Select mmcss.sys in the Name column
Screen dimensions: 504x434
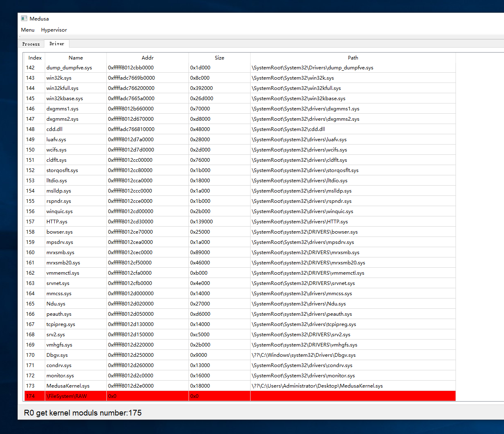point(76,294)
